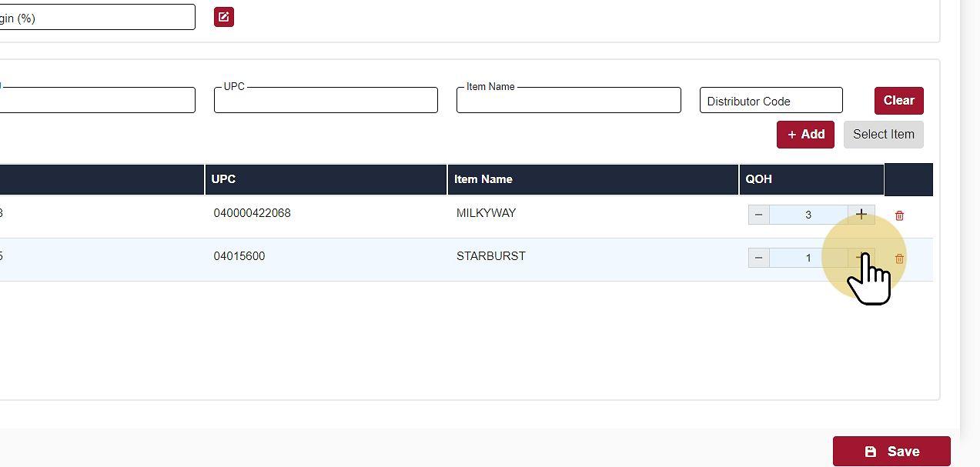The image size is (980, 467).
Task: Delete the STARBURST row with the trash icon
Action: point(899,259)
